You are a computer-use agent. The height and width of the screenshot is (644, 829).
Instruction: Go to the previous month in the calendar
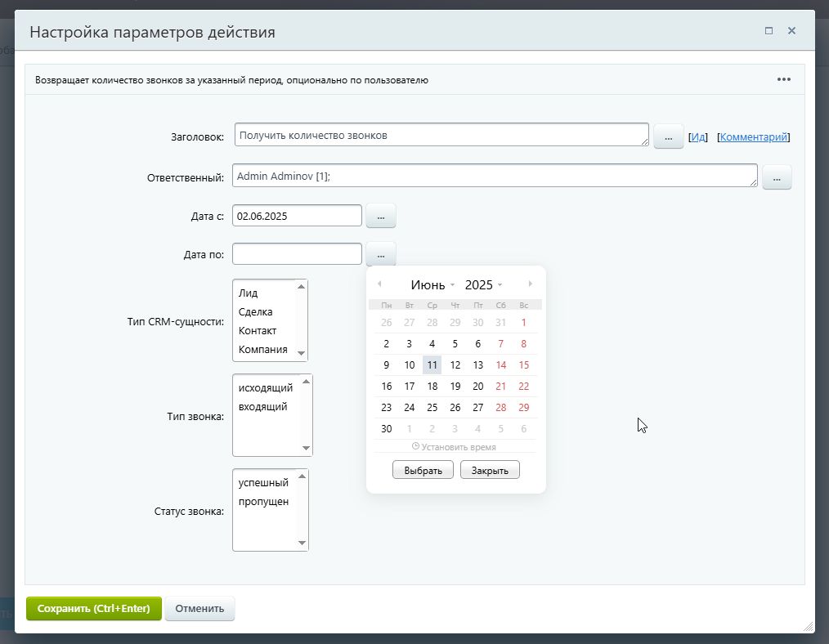(379, 283)
